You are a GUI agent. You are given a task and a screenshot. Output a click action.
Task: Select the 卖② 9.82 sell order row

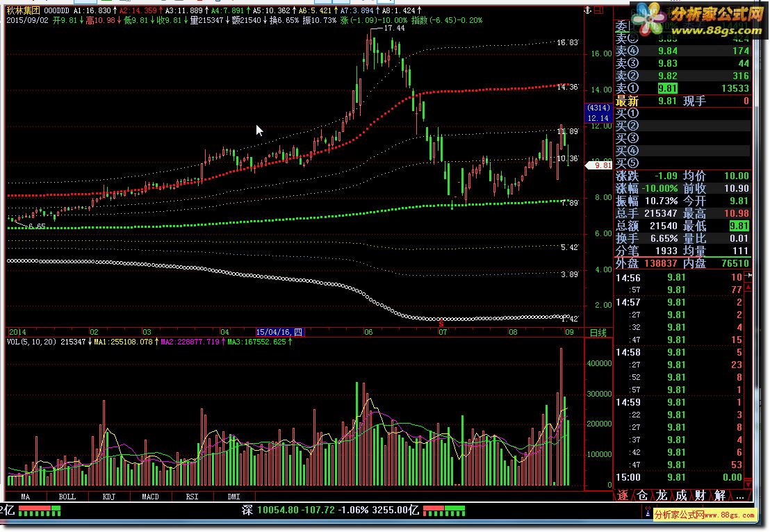682,76
